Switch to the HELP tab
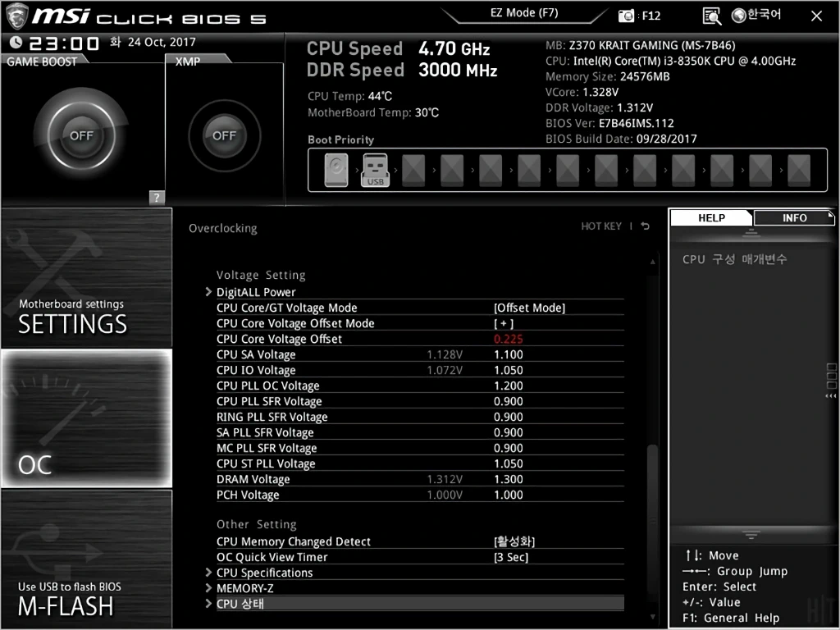840x630 pixels. pos(711,218)
